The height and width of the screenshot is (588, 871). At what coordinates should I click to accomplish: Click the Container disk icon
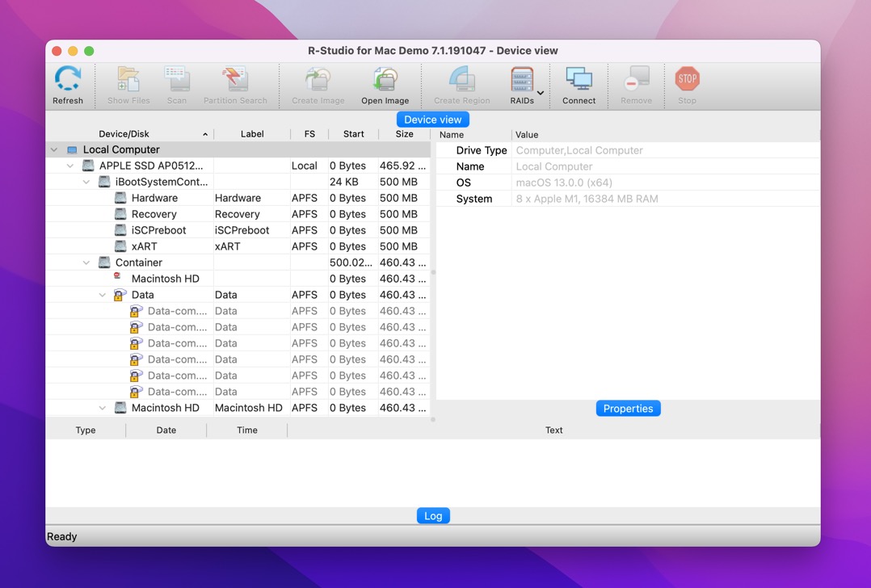tap(104, 262)
